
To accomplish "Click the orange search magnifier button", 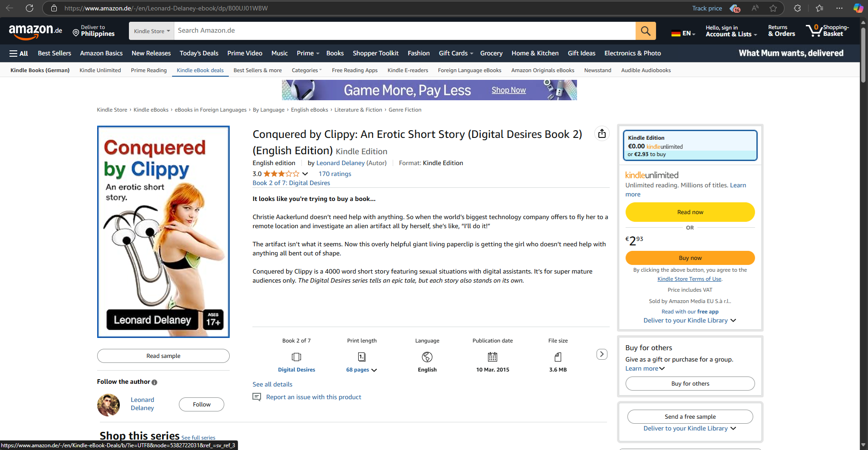I will click(646, 31).
